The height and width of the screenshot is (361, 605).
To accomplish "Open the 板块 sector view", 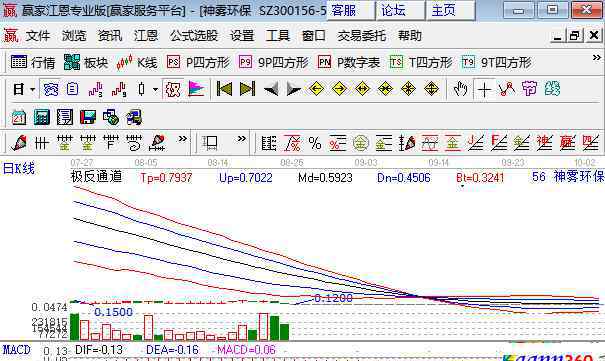I will click(86, 62).
